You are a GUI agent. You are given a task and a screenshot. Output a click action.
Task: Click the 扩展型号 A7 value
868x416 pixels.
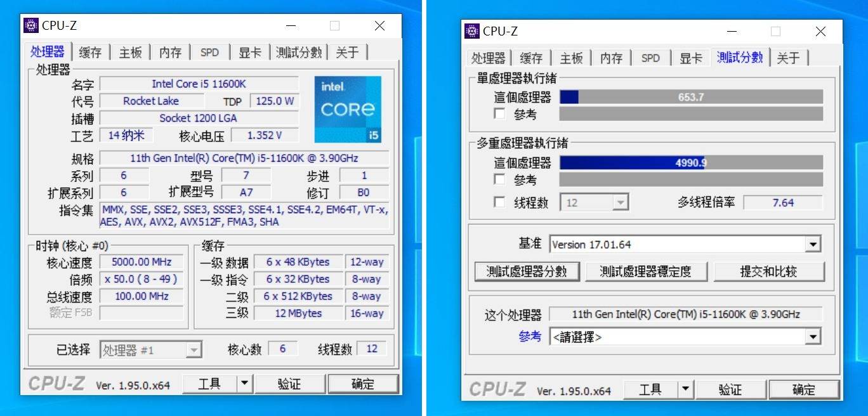pos(246,192)
